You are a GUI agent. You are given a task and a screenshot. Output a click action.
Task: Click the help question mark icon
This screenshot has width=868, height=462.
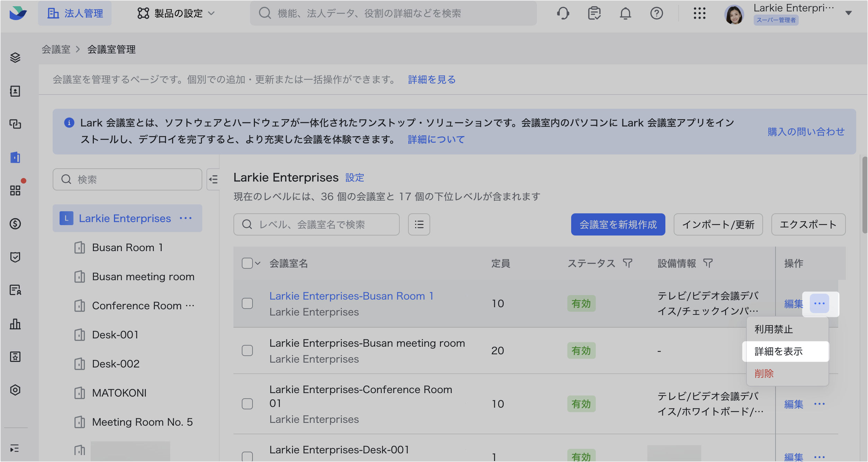point(656,13)
